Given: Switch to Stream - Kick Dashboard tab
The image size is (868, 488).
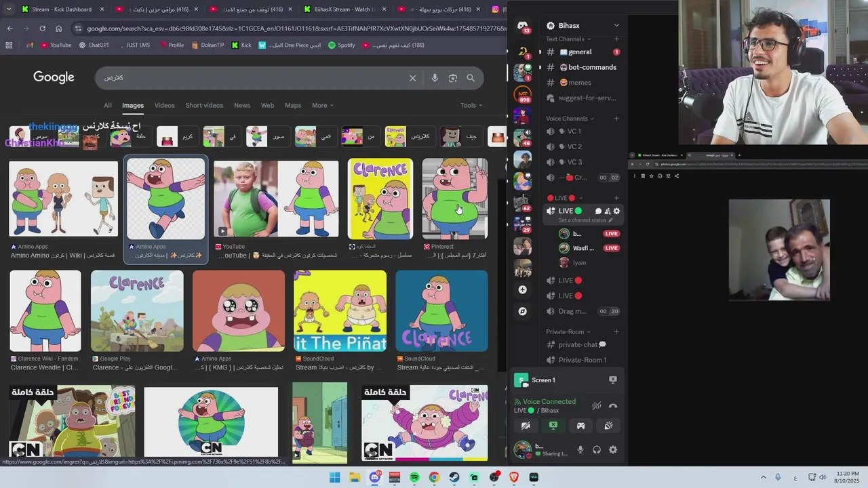Looking at the screenshot, I should pyautogui.click(x=62, y=9).
